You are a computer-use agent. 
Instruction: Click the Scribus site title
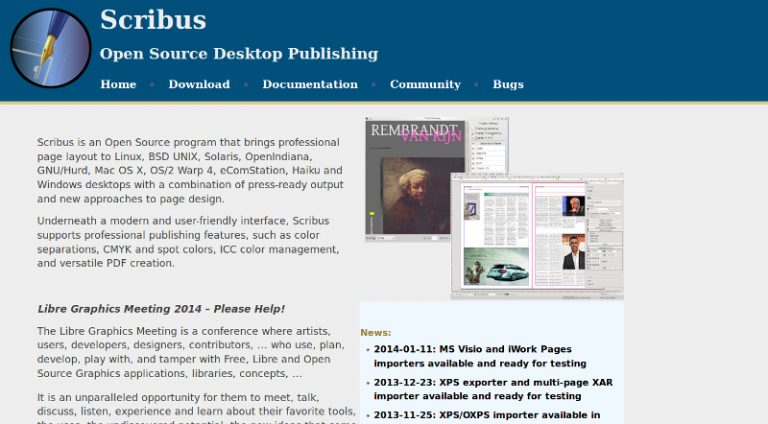[x=153, y=20]
